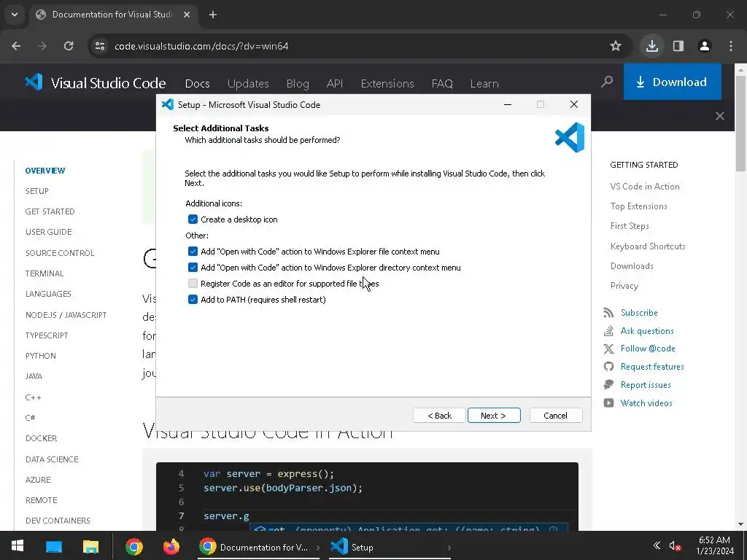The width and height of the screenshot is (747, 560).
Task: Click the site information icon in address bar
Action: [x=100, y=46]
